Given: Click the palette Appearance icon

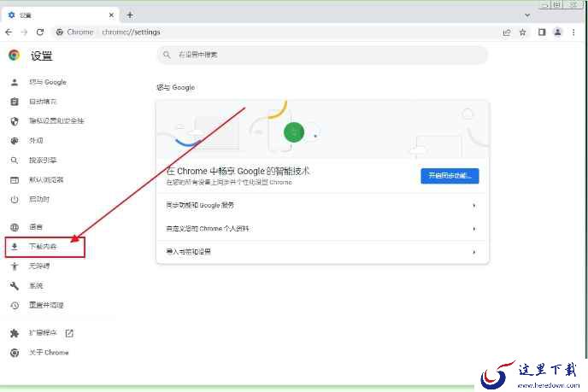Looking at the screenshot, I should (15, 141).
